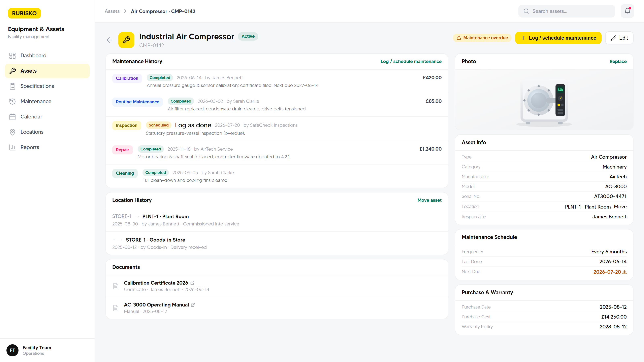Click the Calibration tag

tap(127, 78)
